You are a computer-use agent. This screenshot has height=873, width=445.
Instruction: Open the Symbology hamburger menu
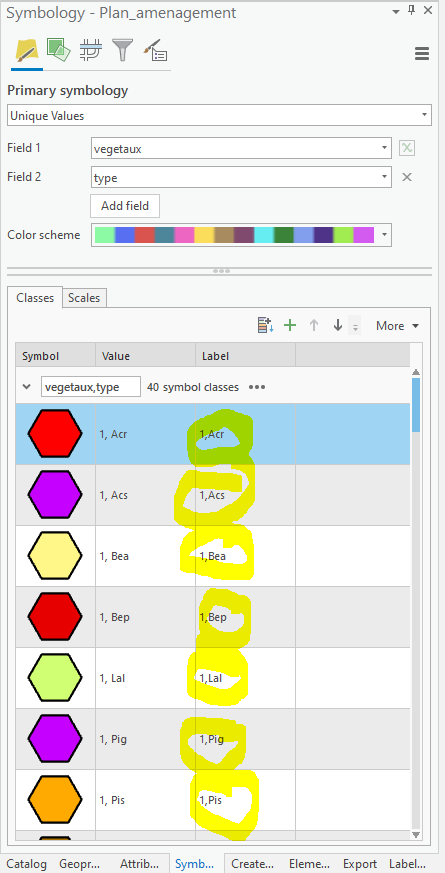click(x=422, y=53)
